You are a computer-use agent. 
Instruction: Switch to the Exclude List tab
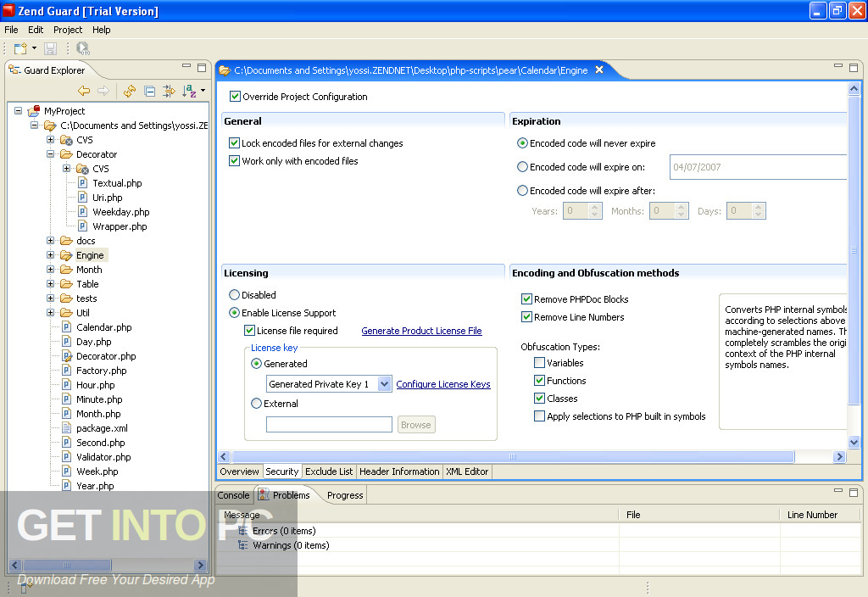coord(329,471)
